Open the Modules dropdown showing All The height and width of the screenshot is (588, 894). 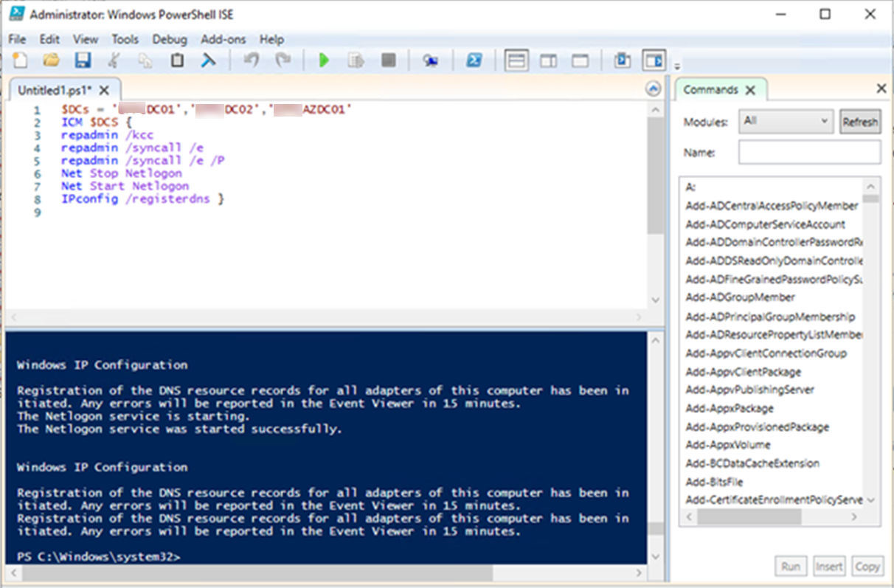(x=786, y=122)
